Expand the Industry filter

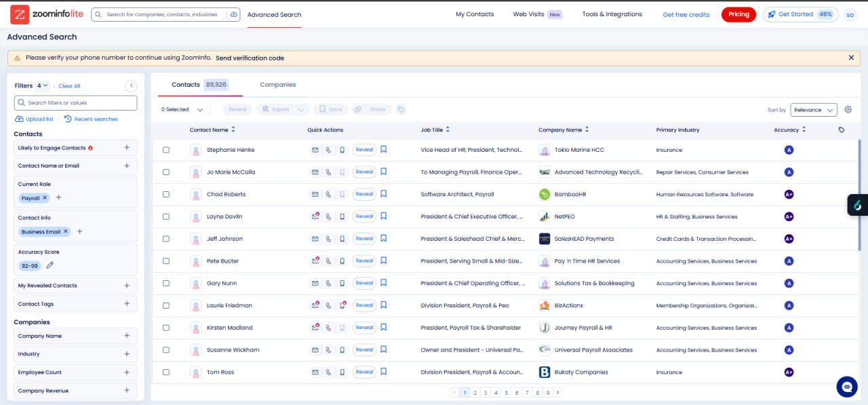(127, 354)
